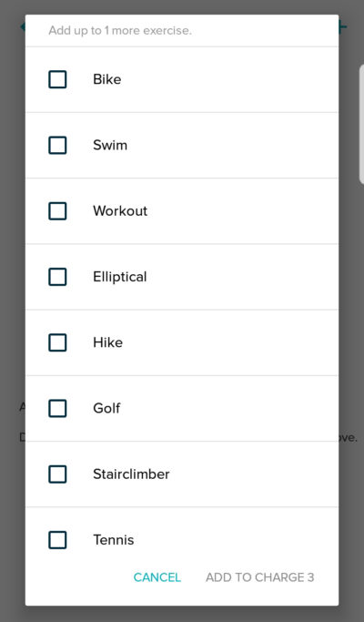Tap the plus icon behind the dialog
The width and height of the screenshot is (364, 622).
click(343, 27)
